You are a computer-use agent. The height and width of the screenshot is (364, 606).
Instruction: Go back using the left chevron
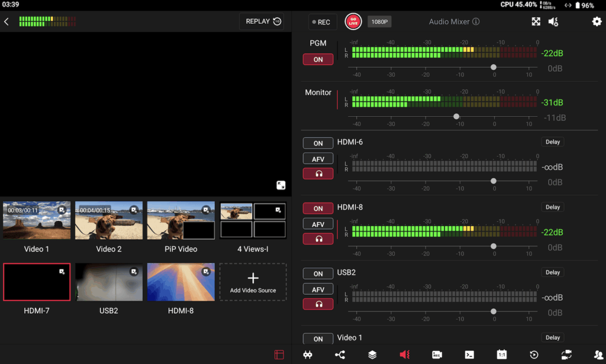(7, 22)
